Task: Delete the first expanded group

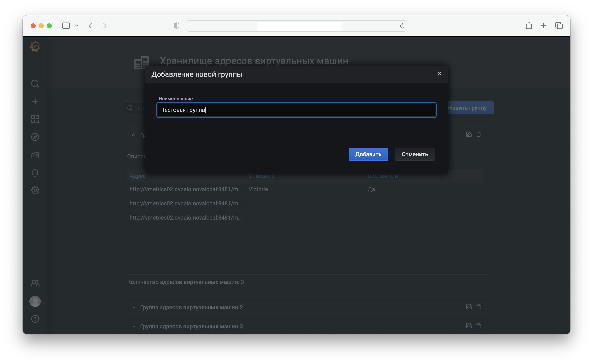Action: tap(479, 134)
